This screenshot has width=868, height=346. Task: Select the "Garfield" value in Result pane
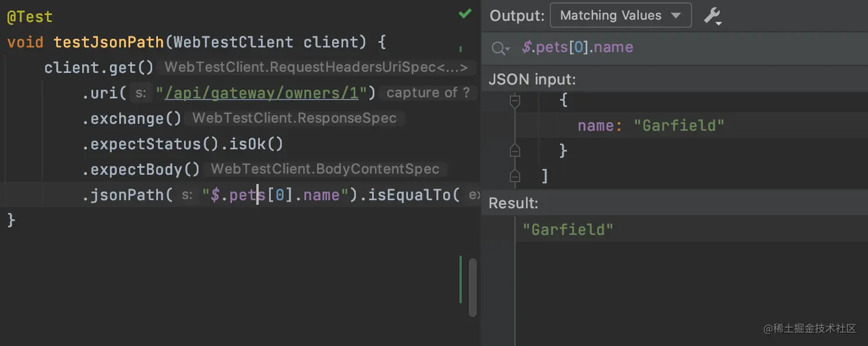coord(568,229)
